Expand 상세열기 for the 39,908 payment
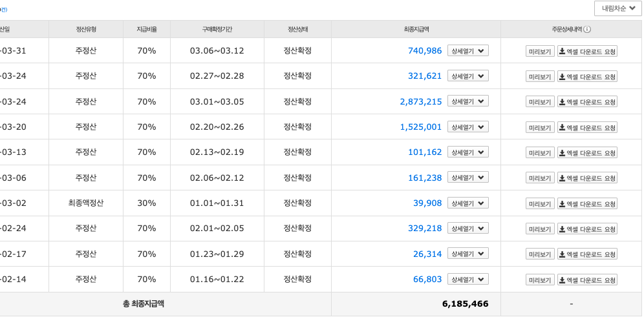The width and height of the screenshot is (644, 317). [x=467, y=203]
